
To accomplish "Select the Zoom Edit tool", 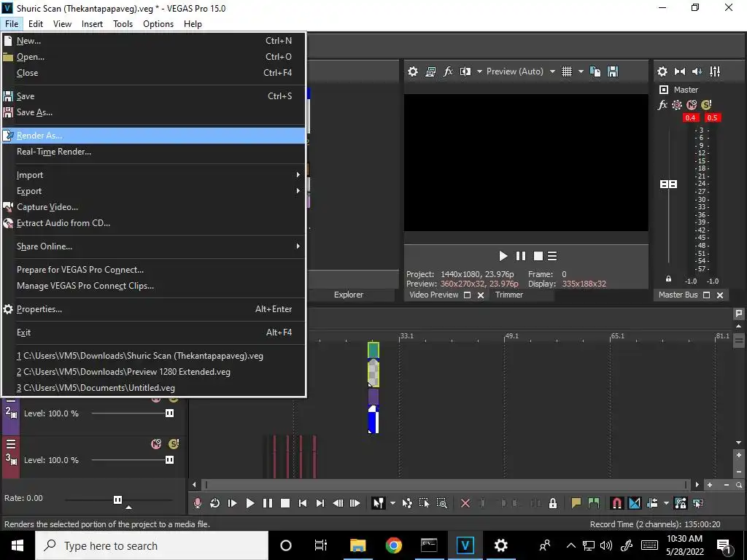I will [441, 503].
